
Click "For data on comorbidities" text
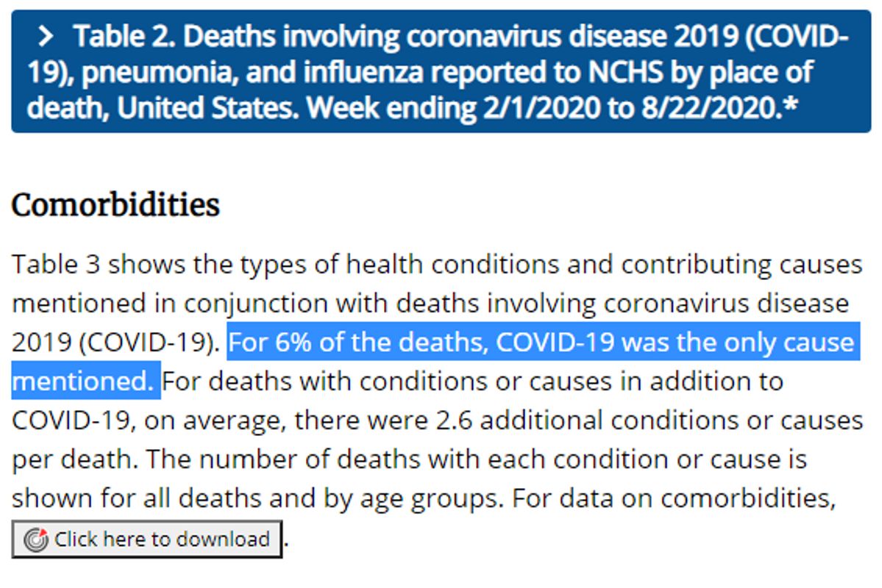[x=674, y=498]
